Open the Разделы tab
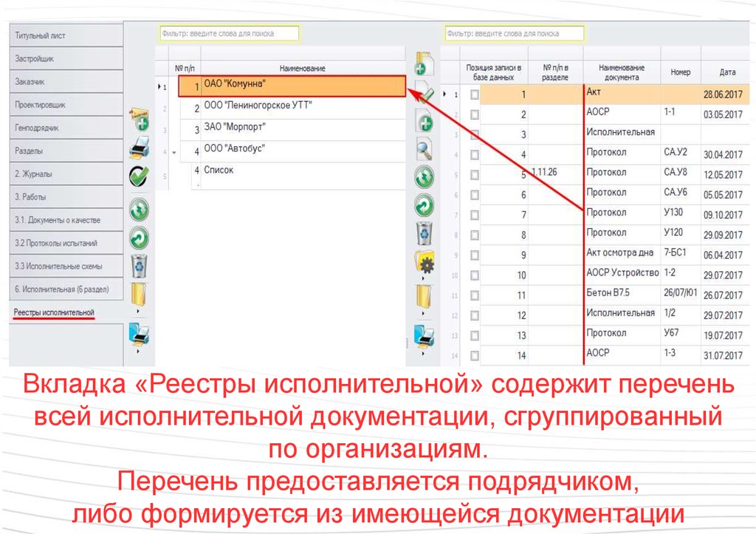Image resolution: width=756 pixels, height=534 pixels. (66, 151)
